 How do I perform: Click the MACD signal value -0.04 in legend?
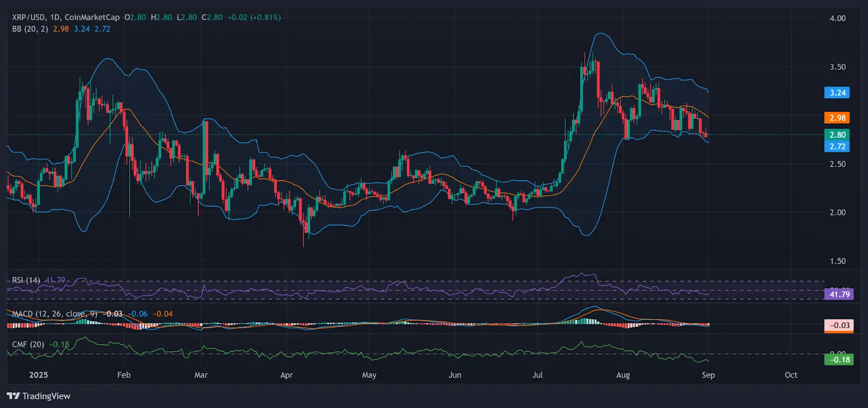pyautogui.click(x=163, y=314)
